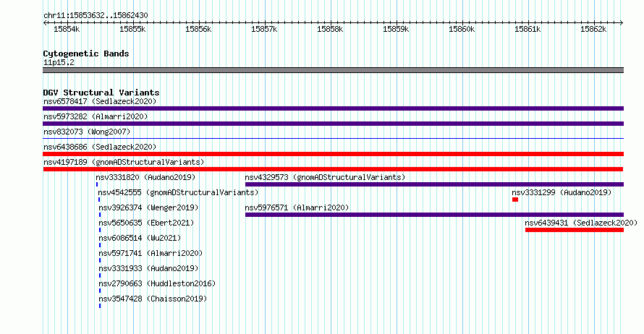Click the 15862k ruler position
This screenshot has height=334, width=644.
point(593,29)
